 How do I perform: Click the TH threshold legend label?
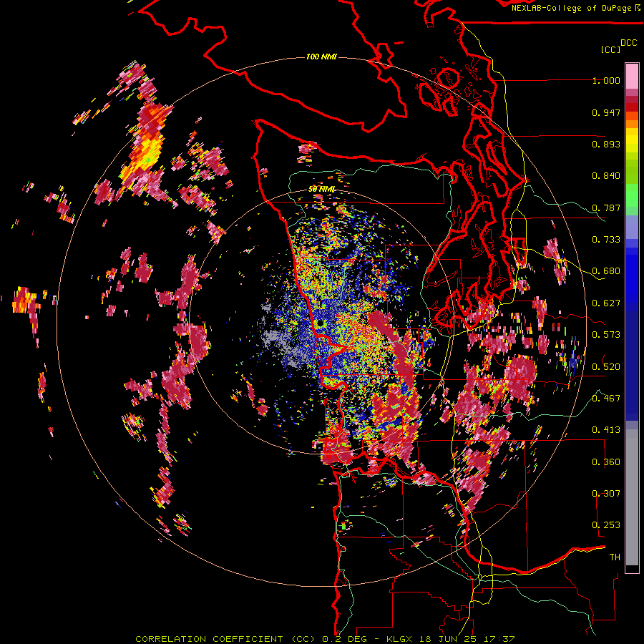(x=615, y=557)
